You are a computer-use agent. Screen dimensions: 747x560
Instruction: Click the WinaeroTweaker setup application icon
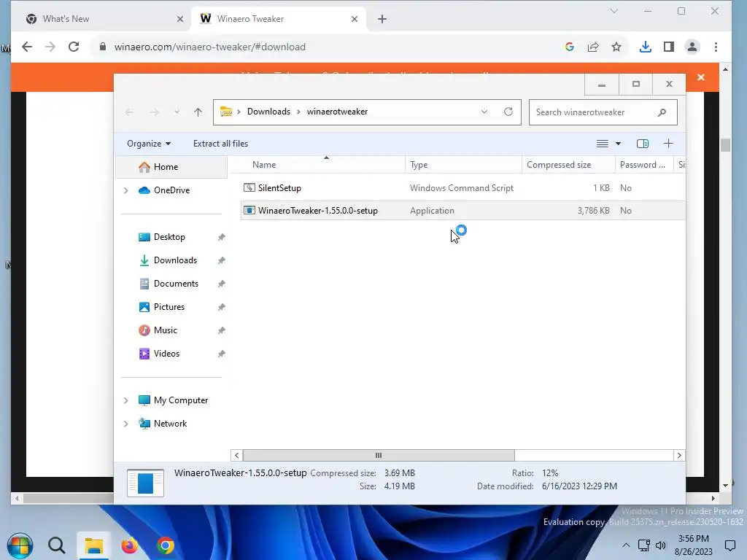[x=249, y=210]
